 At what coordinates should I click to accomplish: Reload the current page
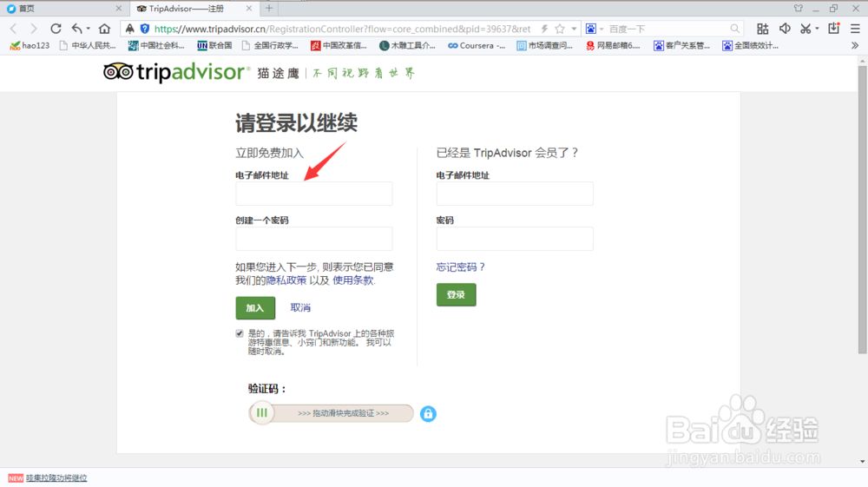pyautogui.click(x=56, y=29)
